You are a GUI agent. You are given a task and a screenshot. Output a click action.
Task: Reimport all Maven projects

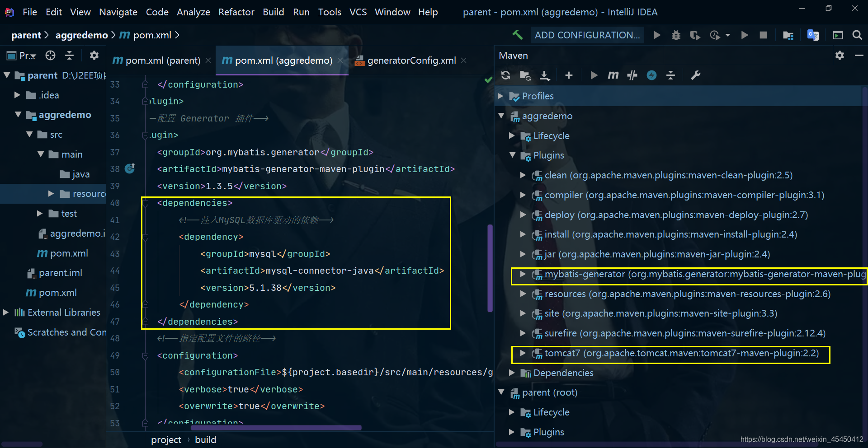click(x=505, y=75)
